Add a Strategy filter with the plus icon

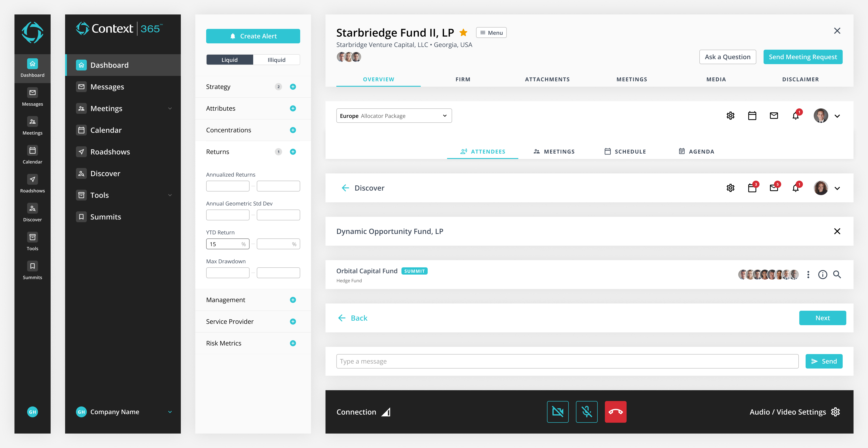tap(293, 87)
